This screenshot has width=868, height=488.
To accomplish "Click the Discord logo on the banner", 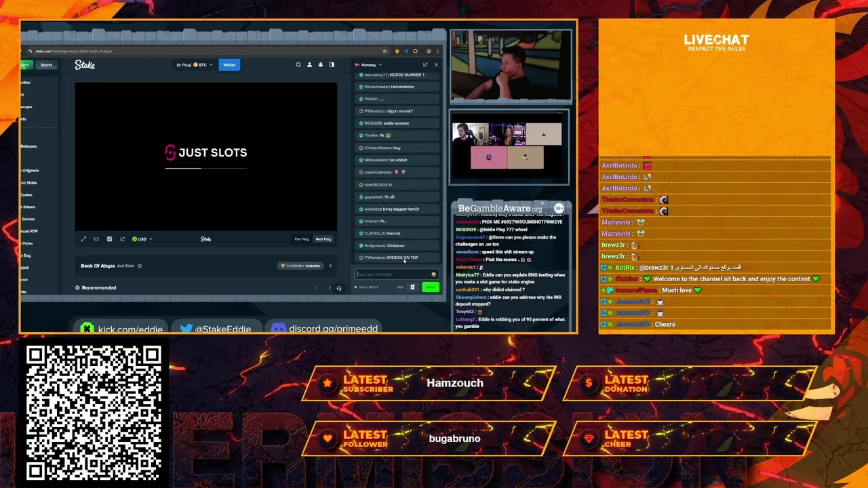I will [278, 329].
